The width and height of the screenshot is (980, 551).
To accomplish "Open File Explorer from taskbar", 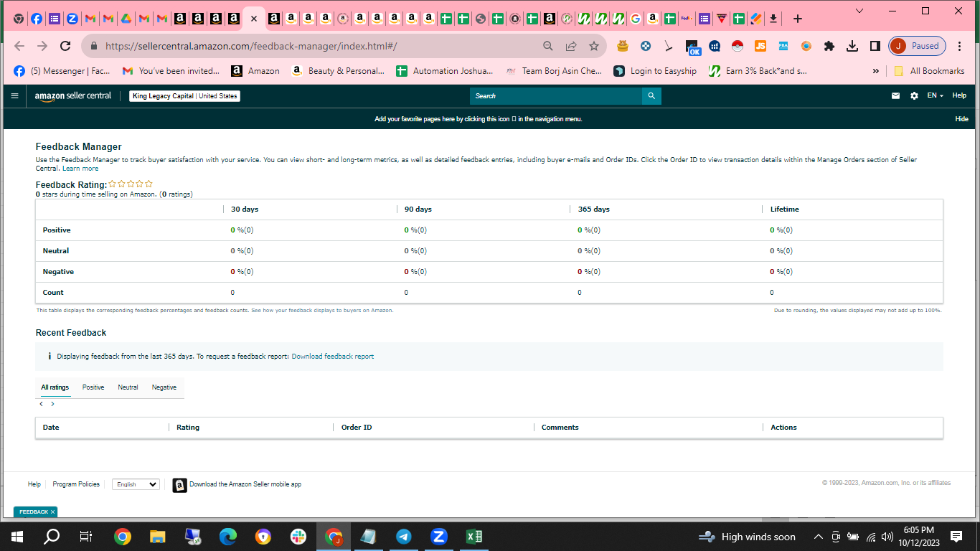I will (157, 536).
